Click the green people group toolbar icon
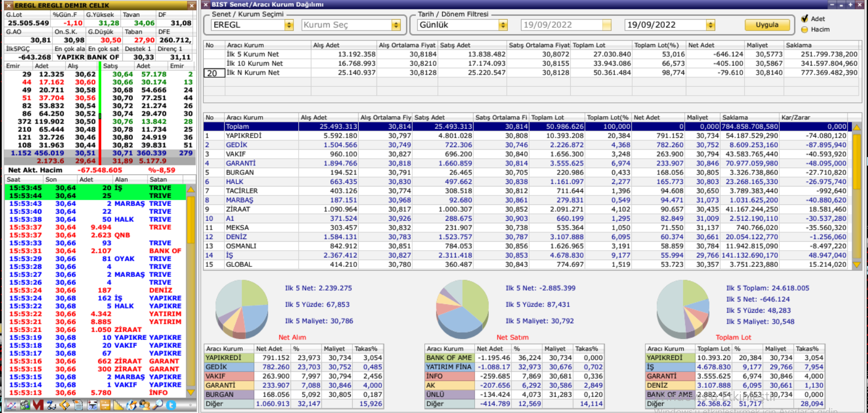Viewport: 868px width, 413px height. 24,405
